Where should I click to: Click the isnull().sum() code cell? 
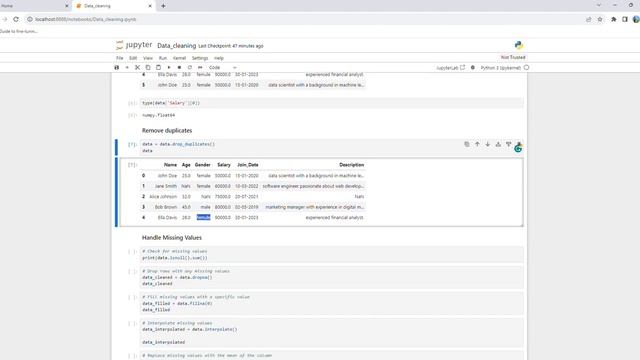[x=332, y=254]
